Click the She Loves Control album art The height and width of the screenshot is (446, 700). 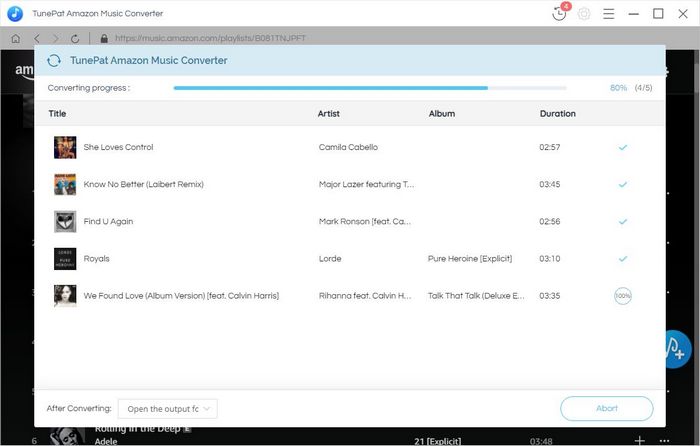click(65, 147)
